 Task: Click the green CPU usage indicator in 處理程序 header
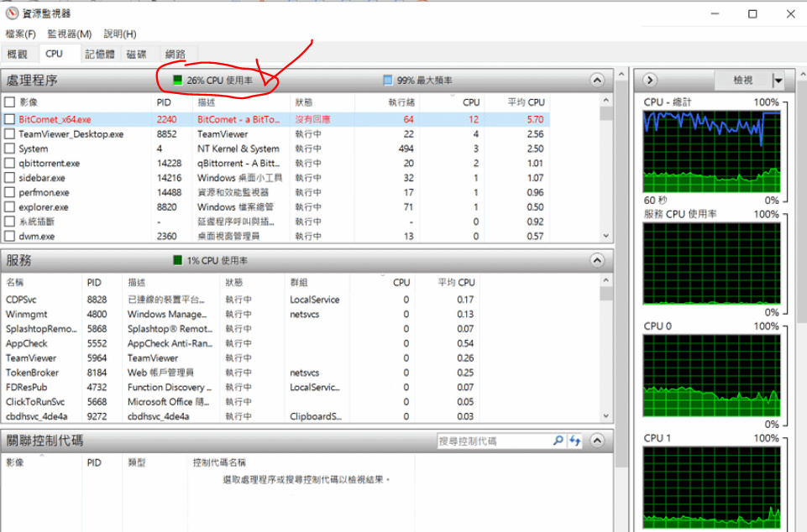[x=177, y=81]
